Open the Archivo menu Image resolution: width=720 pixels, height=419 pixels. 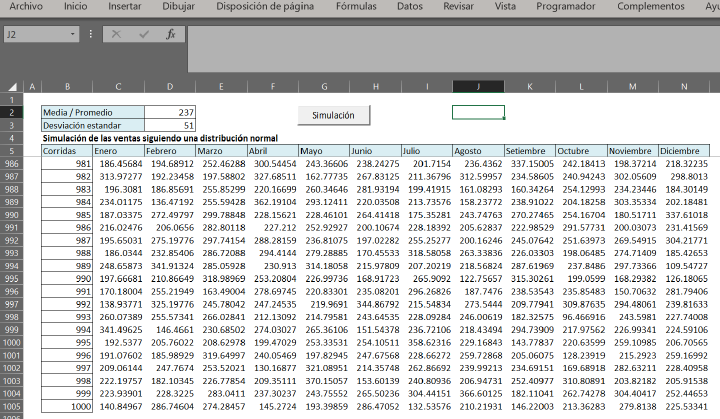click(25, 6)
